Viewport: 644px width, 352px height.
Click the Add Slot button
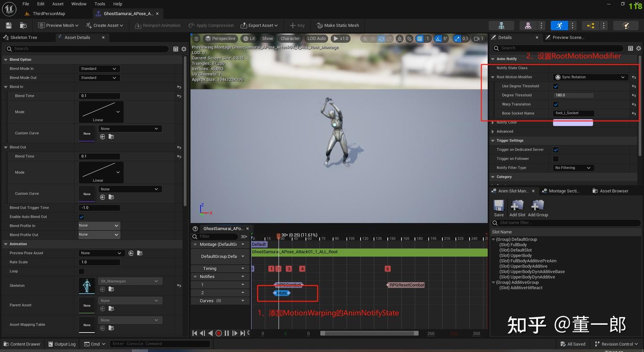517,206
